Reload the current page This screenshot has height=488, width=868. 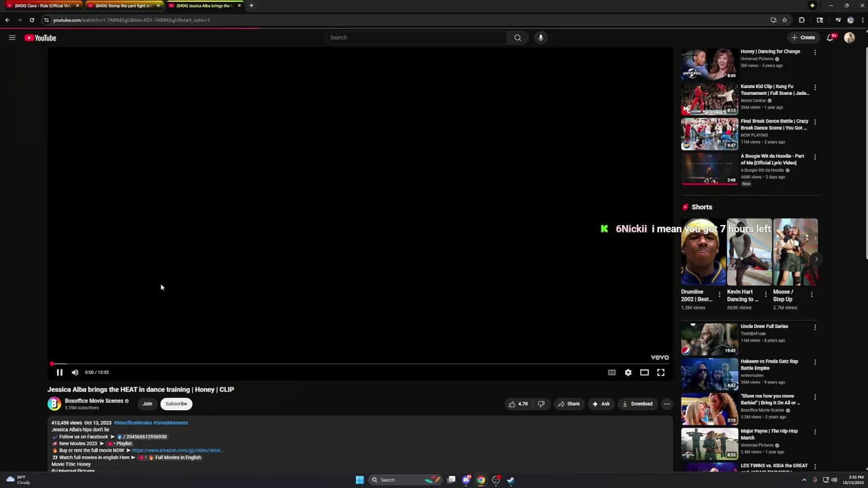(x=32, y=20)
